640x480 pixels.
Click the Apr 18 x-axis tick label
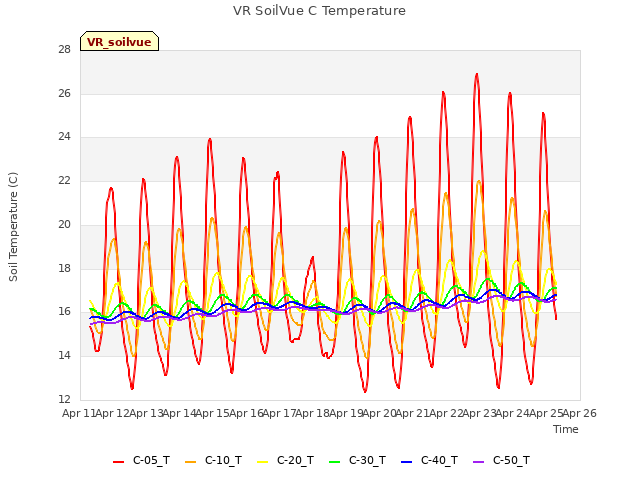click(x=312, y=413)
